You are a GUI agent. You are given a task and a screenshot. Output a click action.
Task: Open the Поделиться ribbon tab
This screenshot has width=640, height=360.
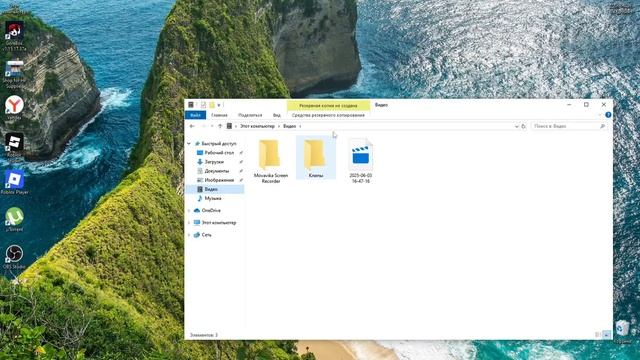[x=250, y=115]
